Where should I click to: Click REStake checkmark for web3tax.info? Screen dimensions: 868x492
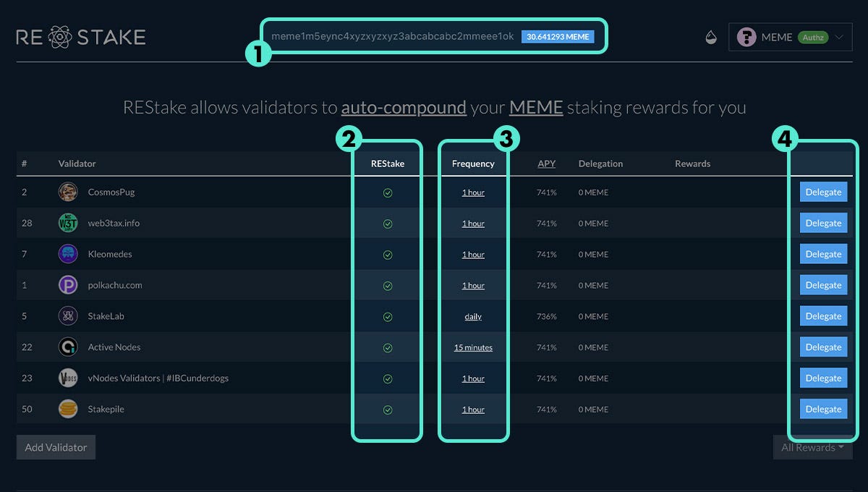(x=388, y=224)
